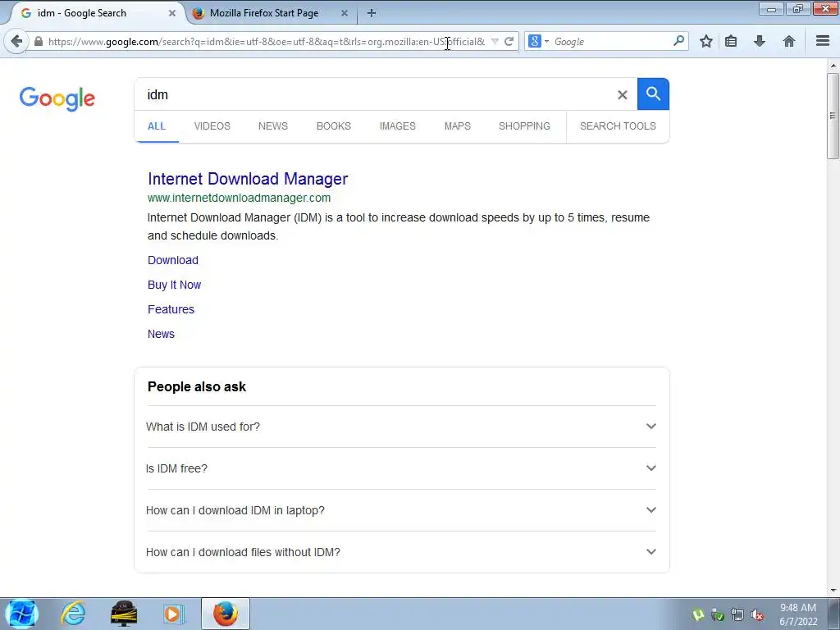Click the www.internetdownloadmanager.com URL
The height and width of the screenshot is (630, 840).
(x=239, y=198)
